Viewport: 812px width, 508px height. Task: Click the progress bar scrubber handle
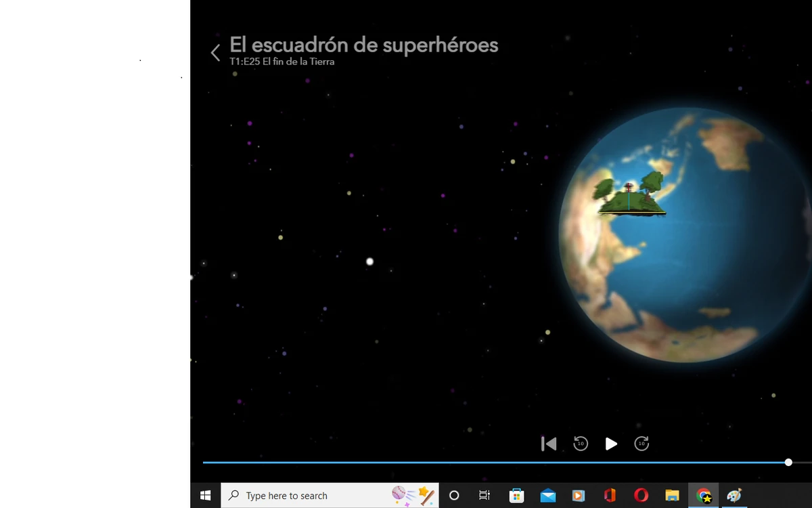(x=788, y=462)
